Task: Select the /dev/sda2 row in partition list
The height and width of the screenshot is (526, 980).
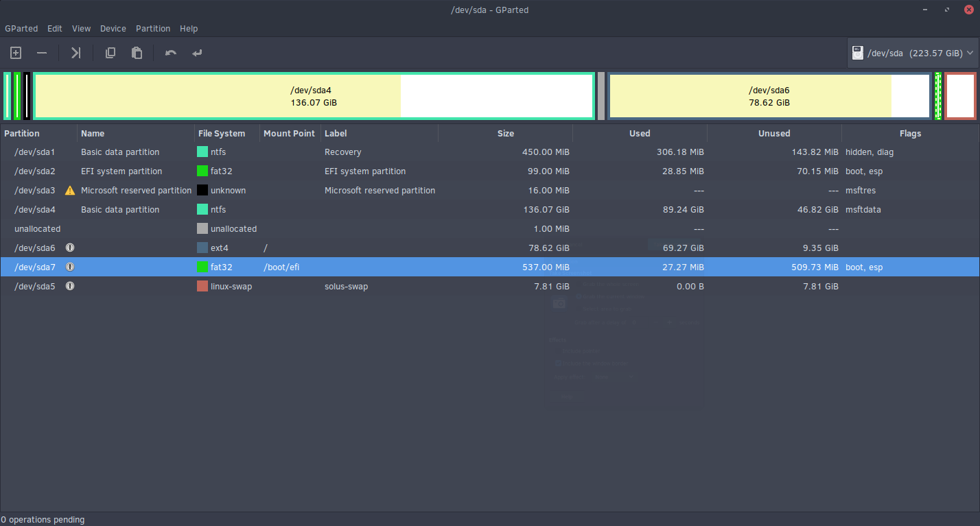Action: click(x=490, y=171)
